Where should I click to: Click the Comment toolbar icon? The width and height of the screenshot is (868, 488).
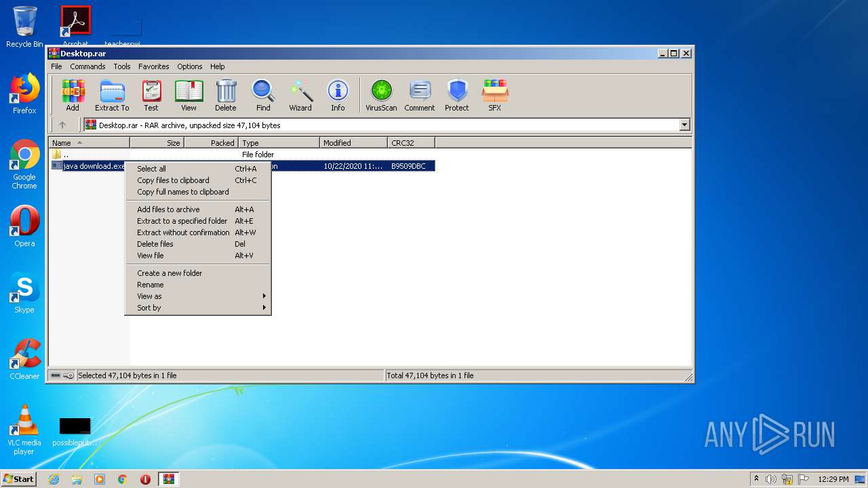[x=420, y=95]
